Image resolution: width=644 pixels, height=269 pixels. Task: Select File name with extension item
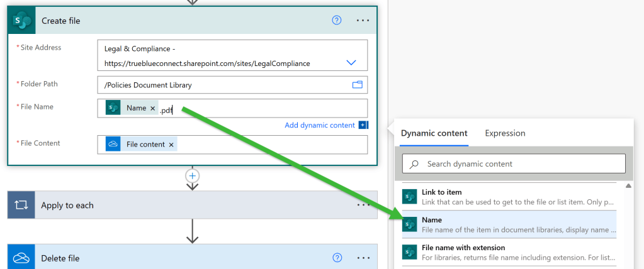(509, 252)
